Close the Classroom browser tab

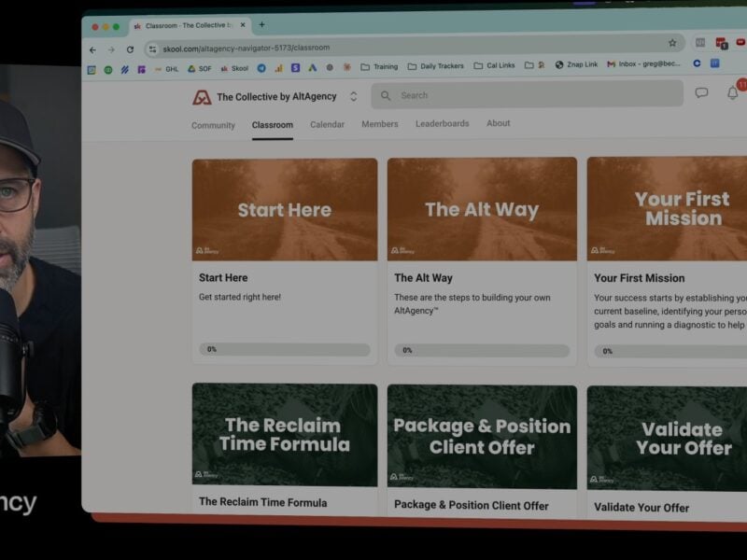tap(243, 25)
